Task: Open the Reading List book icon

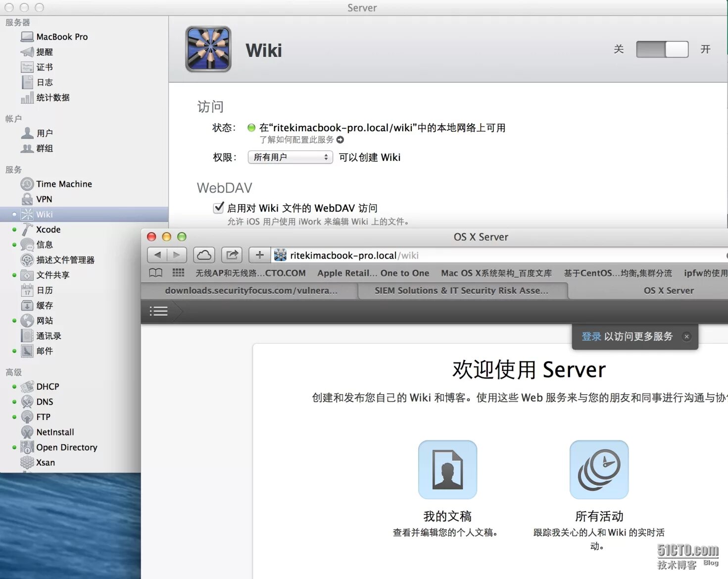Action: (156, 273)
